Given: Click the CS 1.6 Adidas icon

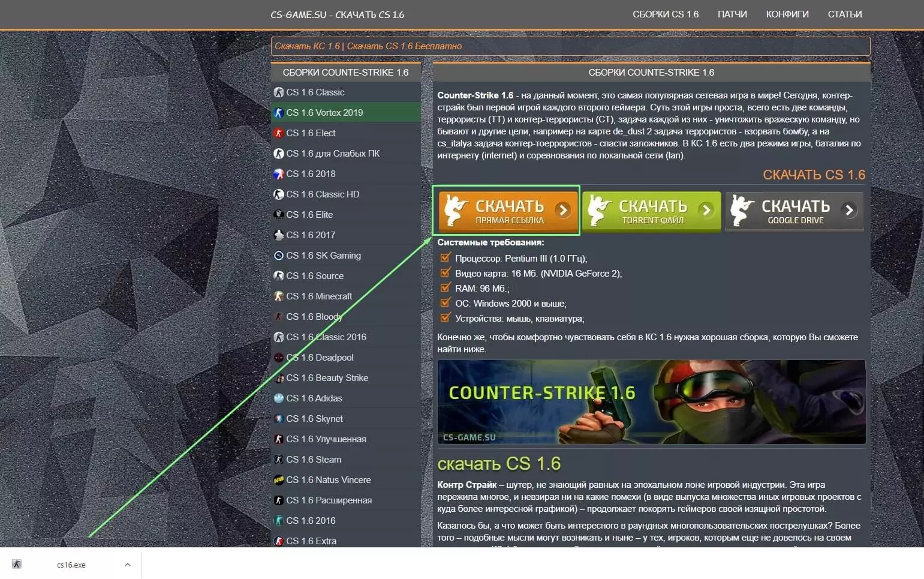Looking at the screenshot, I should (x=278, y=398).
